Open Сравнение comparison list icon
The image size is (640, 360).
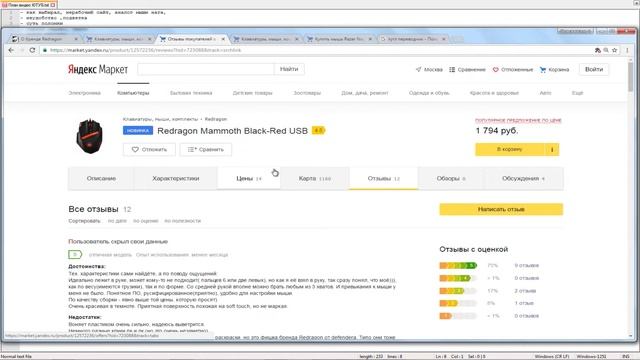(x=452, y=69)
